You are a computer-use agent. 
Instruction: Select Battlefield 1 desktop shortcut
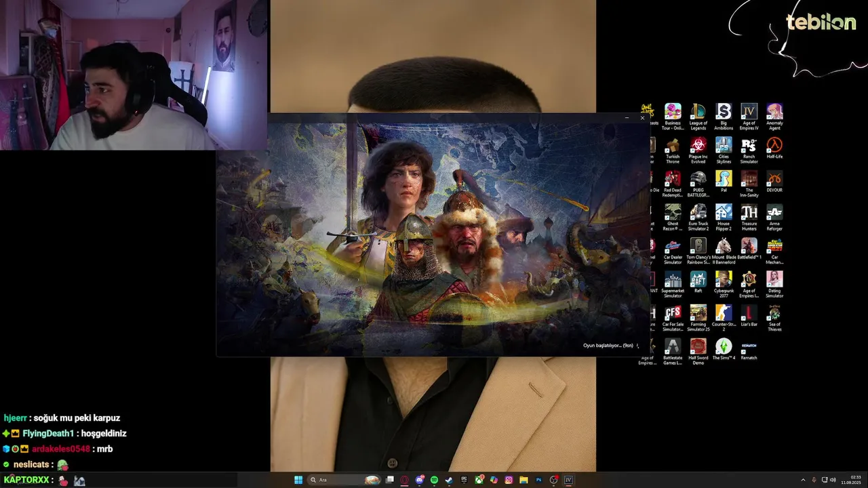[749, 249]
